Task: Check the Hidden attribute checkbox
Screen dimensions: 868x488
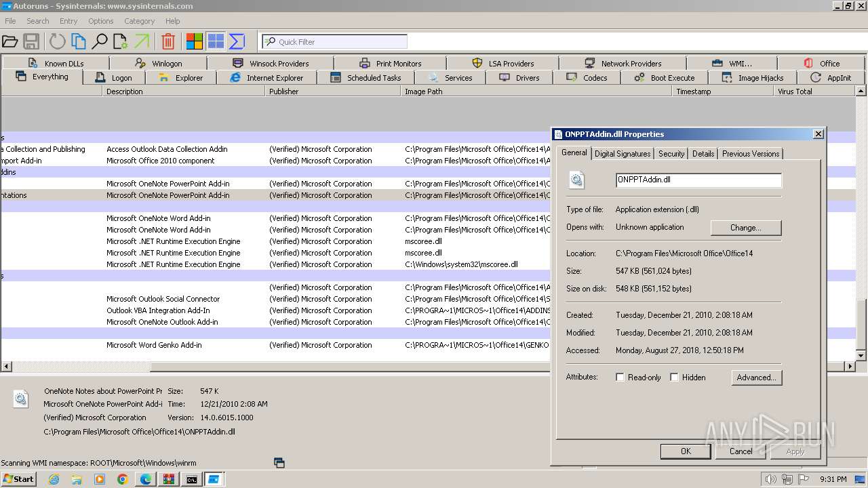Action: click(x=674, y=378)
